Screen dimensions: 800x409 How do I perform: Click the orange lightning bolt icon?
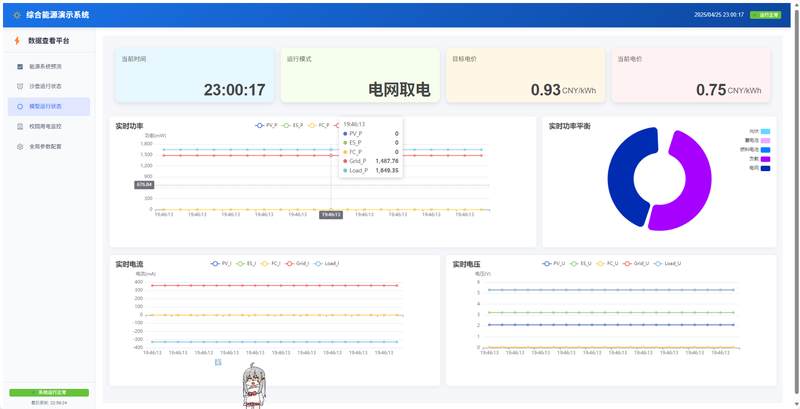(17, 41)
